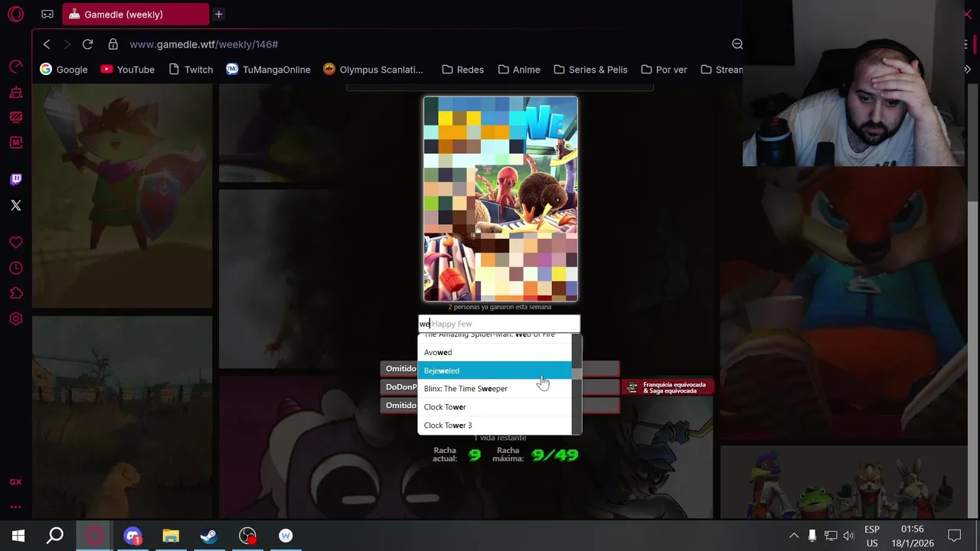Open Twitch bookmark
Viewport: 980px width, 551px height.
click(190, 69)
